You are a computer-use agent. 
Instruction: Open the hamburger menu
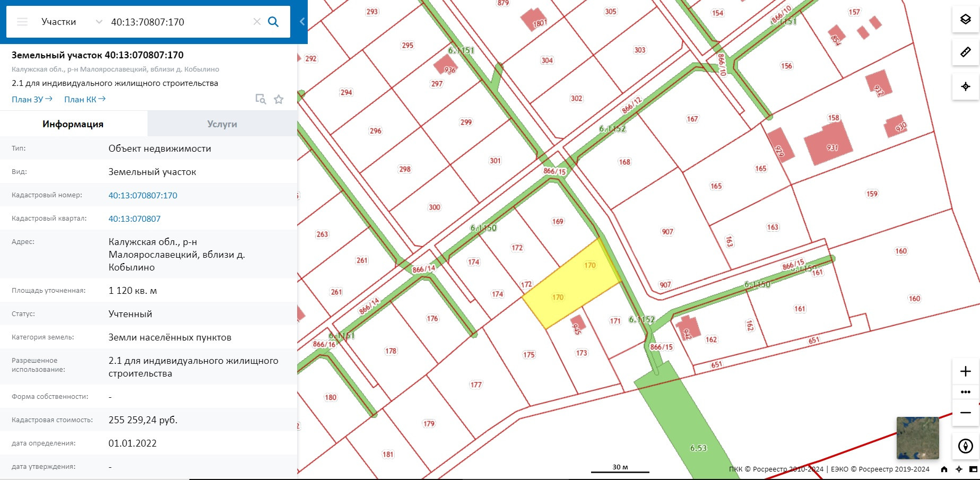[22, 22]
